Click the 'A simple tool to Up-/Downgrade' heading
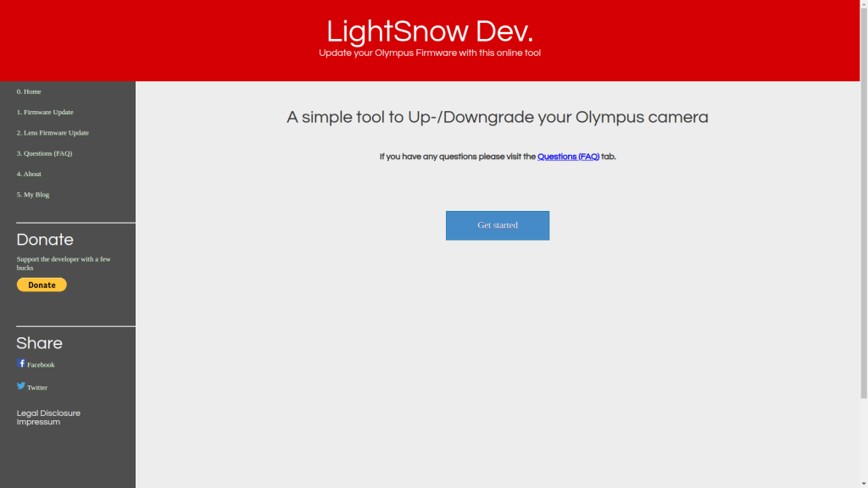This screenshot has width=868, height=488. [497, 117]
